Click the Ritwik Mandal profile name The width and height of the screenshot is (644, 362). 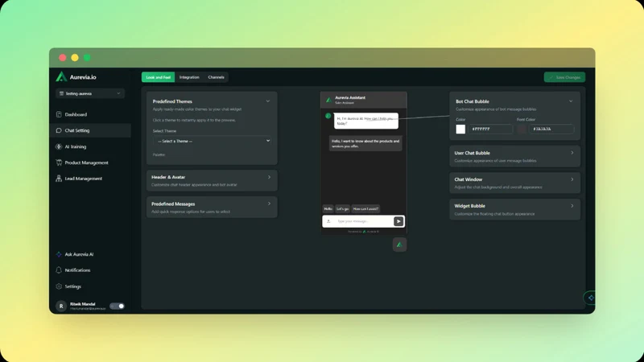(83, 304)
